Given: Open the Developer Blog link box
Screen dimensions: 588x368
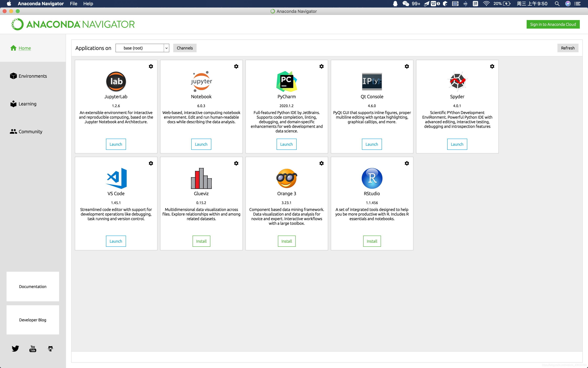Looking at the screenshot, I should 33,320.
